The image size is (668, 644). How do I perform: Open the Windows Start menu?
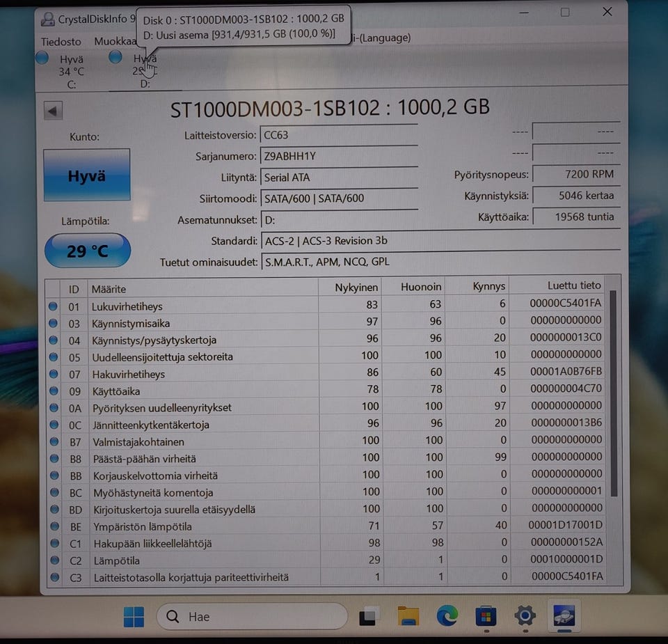(x=134, y=617)
